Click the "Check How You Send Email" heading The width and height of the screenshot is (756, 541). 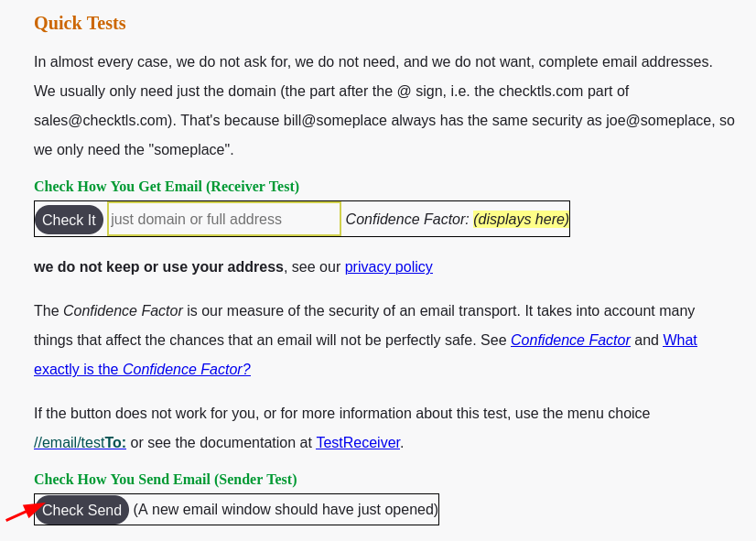pyautogui.click(x=165, y=480)
